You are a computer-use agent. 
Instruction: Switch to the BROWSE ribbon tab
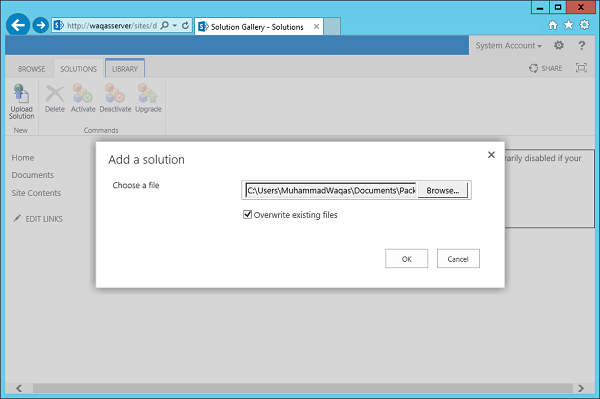(x=31, y=69)
